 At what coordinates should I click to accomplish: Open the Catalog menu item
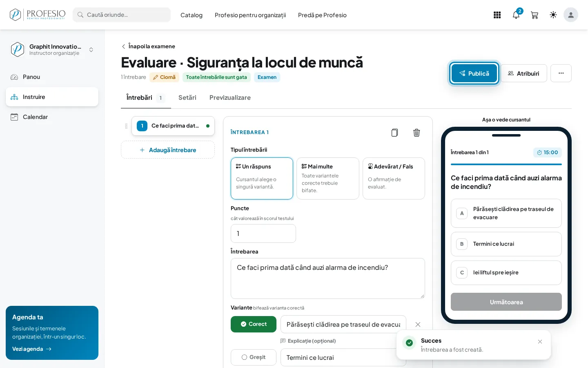[192, 15]
